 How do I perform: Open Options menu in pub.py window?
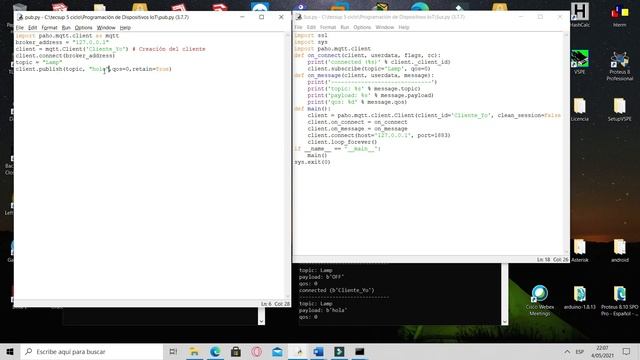pos(83,27)
